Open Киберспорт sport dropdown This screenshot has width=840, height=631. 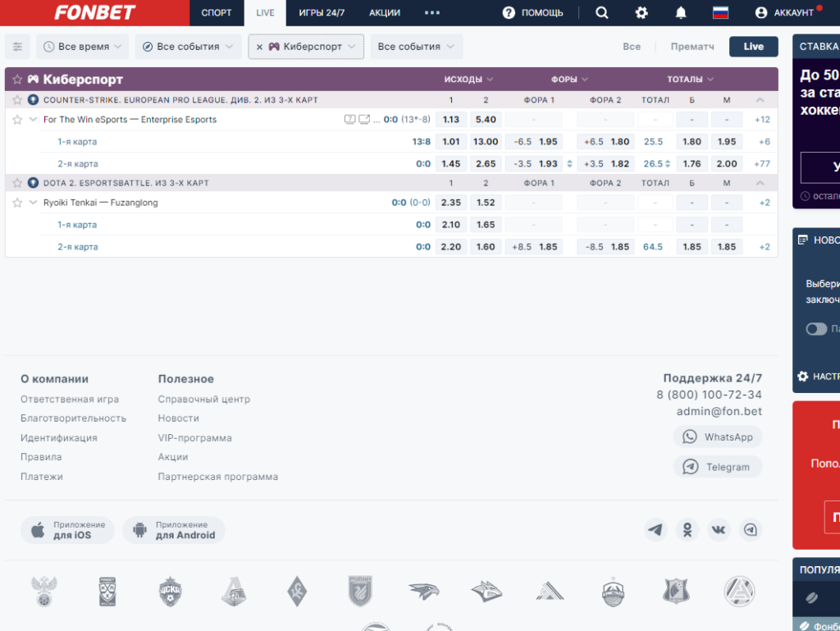click(x=313, y=47)
